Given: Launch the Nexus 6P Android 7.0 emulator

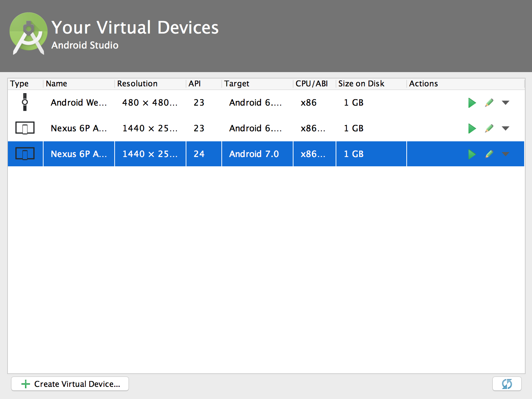Looking at the screenshot, I should [472, 154].
